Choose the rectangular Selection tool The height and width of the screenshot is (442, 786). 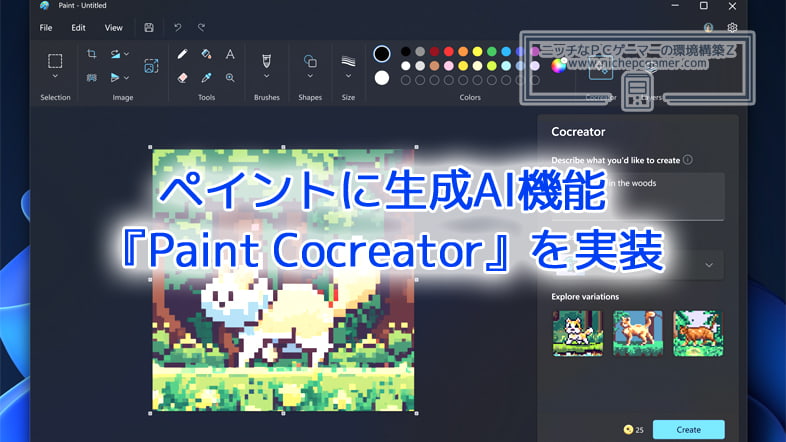[x=55, y=61]
